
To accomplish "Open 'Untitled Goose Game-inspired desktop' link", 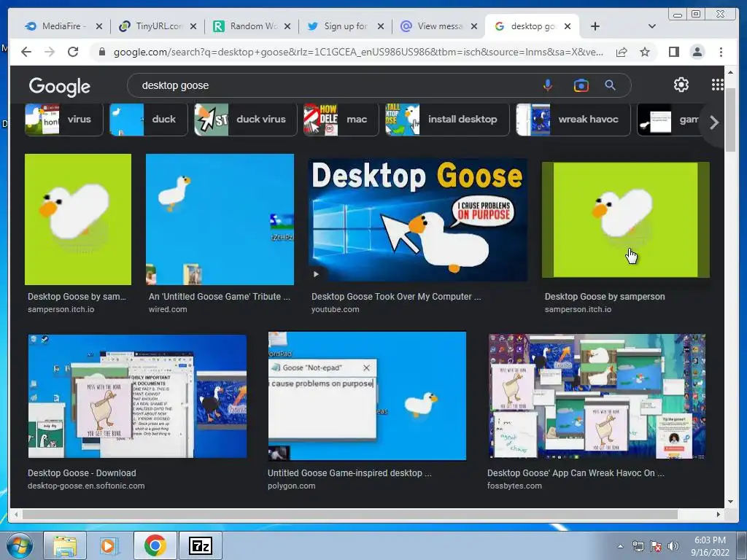I will (x=349, y=473).
